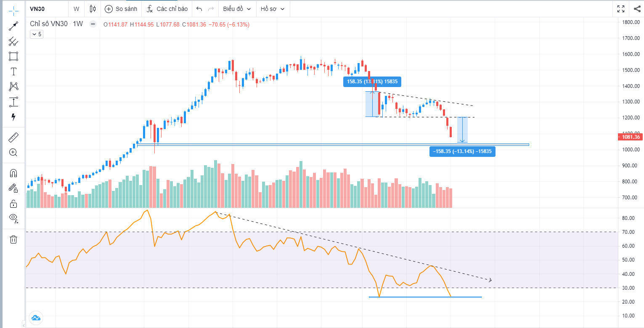Select the price range prediction tool
This screenshot has width=644, height=328.
click(14, 102)
